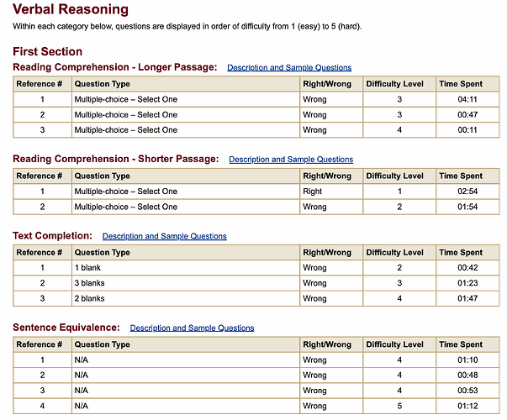Click the 04:11 time spent cell
The height and width of the screenshot is (420, 507).
click(x=468, y=99)
